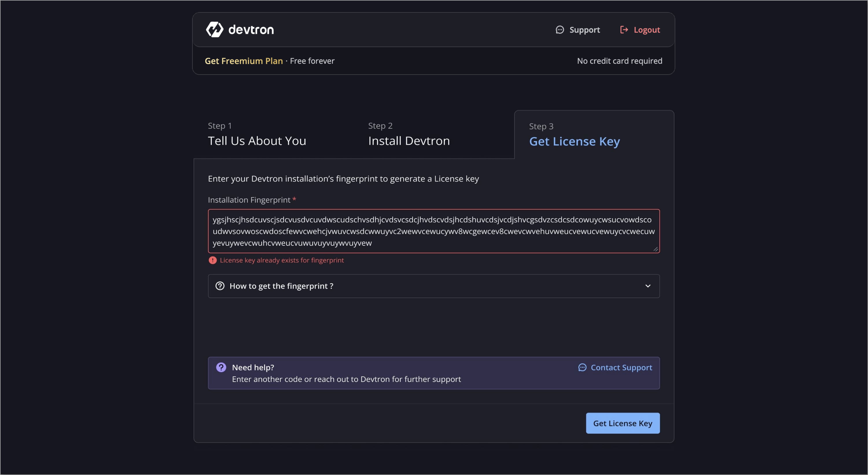Click the question mark icon beside fingerprint help
This screenshot has height=475, width=868.
click(220, 286)
